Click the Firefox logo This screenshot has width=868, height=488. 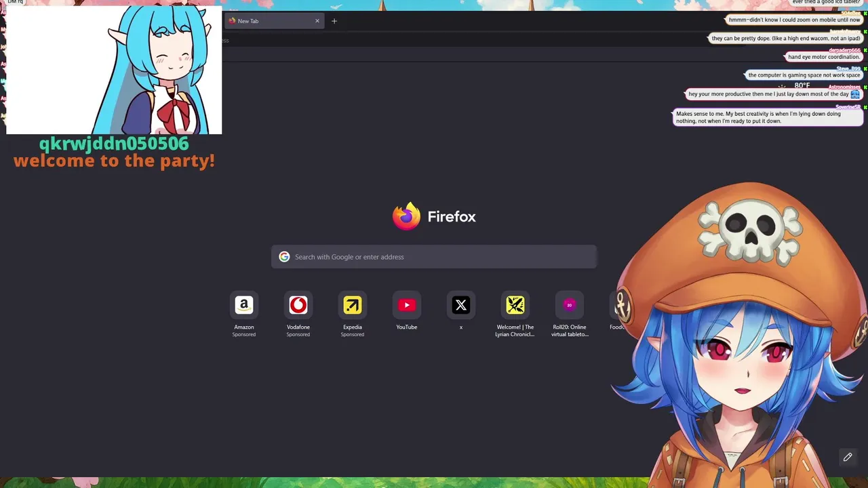click(406, 216)
